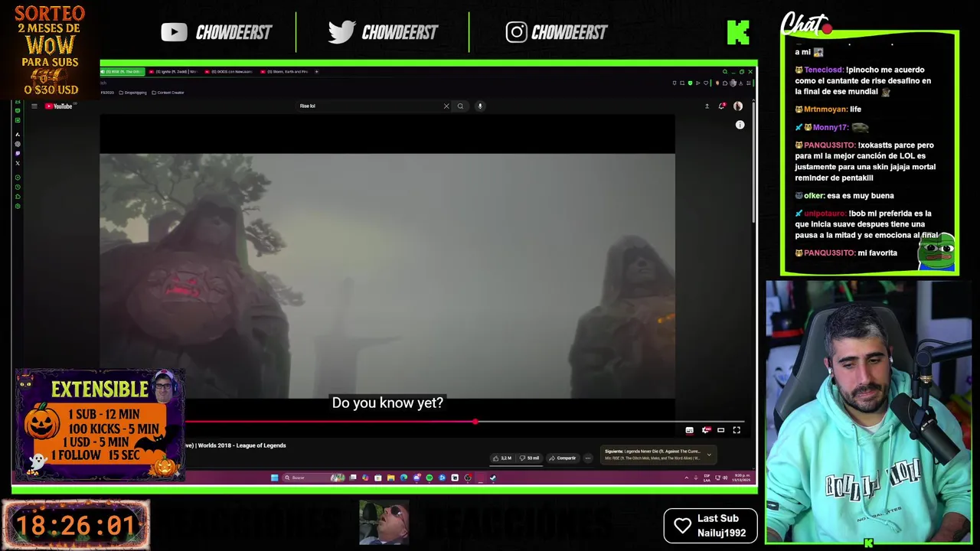Open the Dropshipping bookmarks folder
Screen dimensions: 980x551
click(132, 93)
